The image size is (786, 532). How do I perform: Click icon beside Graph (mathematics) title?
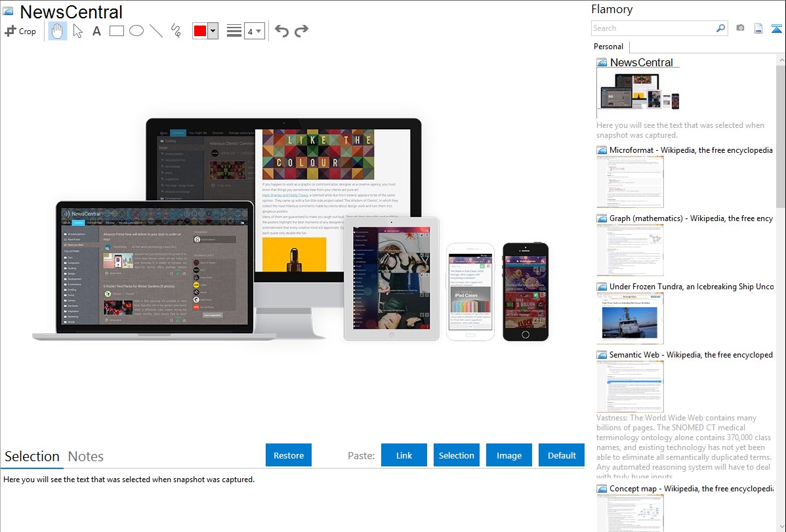coord(602,218)
